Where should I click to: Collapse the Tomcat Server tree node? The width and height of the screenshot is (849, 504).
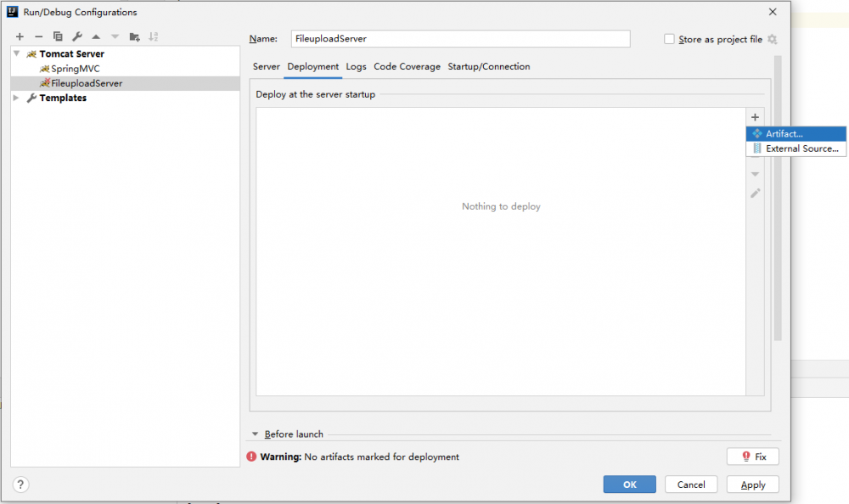[17, 53]
